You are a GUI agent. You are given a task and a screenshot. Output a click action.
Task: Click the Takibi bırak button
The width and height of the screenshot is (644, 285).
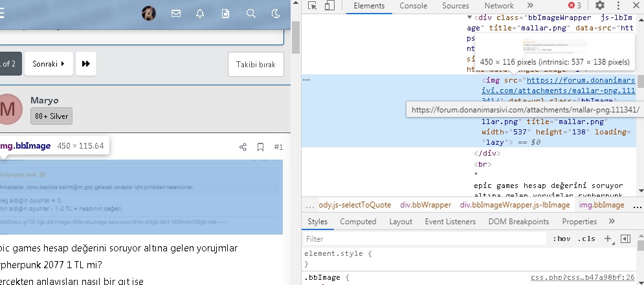click(256, 64)
